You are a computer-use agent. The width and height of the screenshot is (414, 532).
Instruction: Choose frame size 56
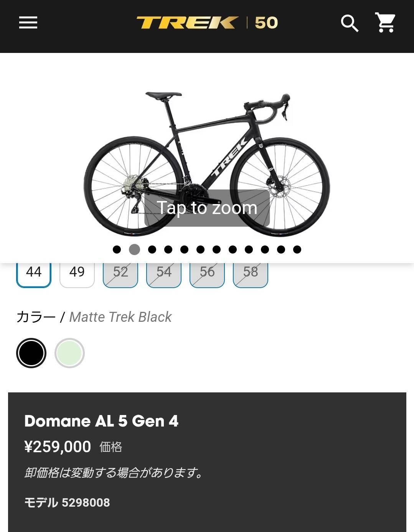(207, 272)
